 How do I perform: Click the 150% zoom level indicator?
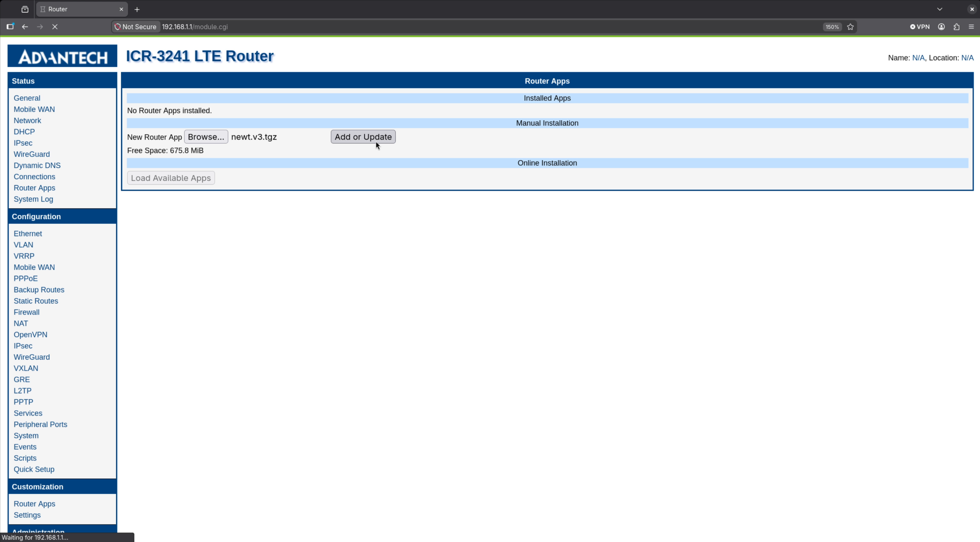pyautogui.click(x=832, y=27)
